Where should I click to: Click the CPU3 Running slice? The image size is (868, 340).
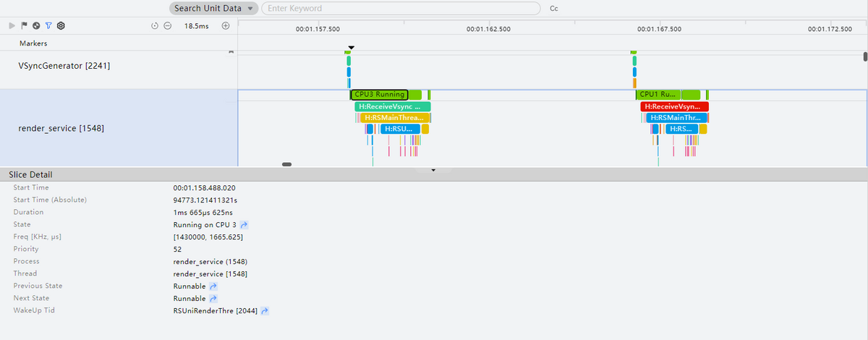click(x=379, y=94)
